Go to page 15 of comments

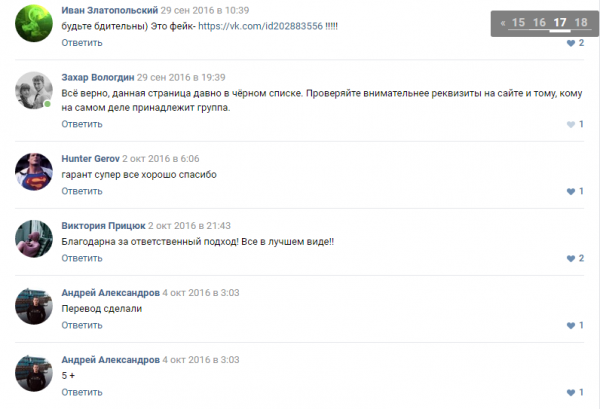tap(518, 23)
